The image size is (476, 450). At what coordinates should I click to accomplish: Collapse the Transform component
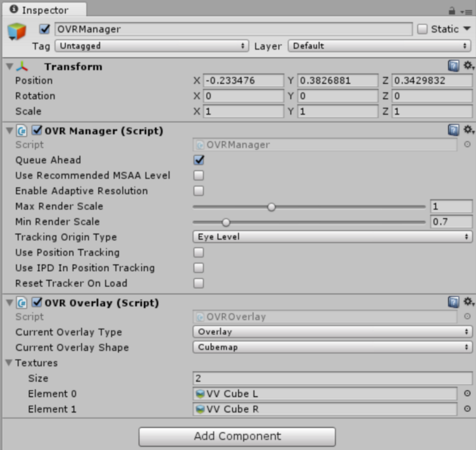click(x=10, y=66)
